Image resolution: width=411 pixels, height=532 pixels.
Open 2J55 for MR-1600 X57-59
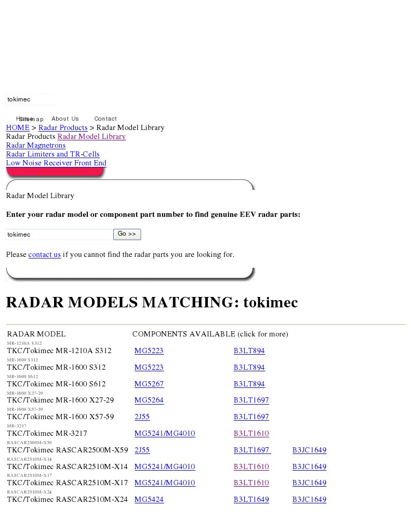(x=142, y=417)
